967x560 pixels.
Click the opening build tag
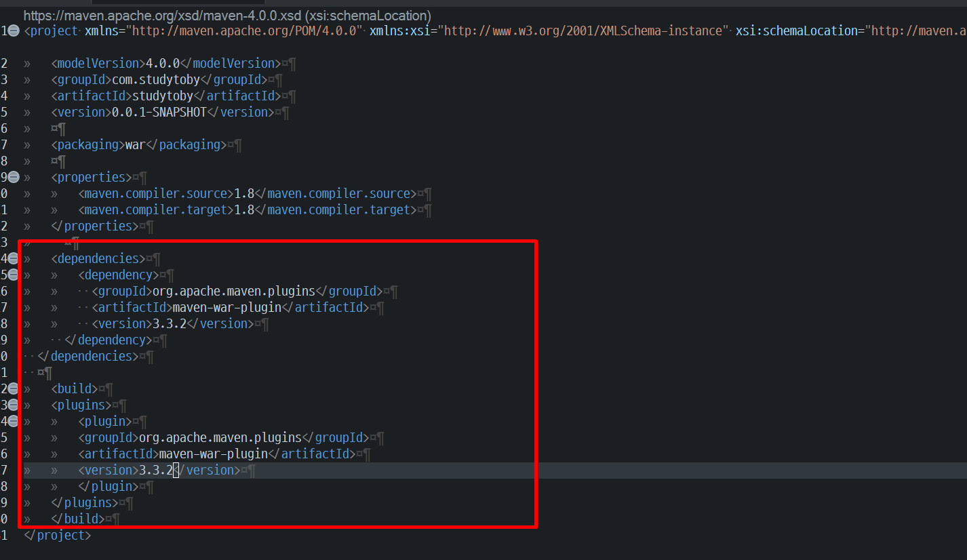tap(75, 388)
